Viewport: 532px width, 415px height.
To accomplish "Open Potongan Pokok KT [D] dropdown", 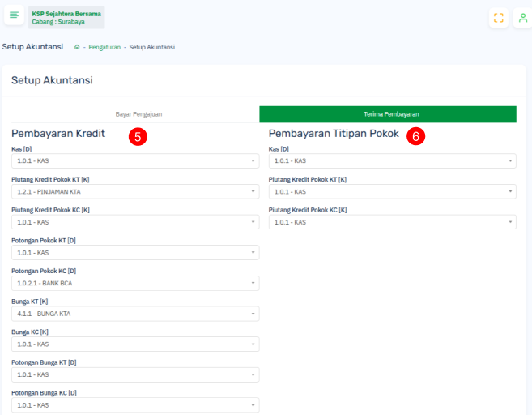I will click(x=135, y=253).
